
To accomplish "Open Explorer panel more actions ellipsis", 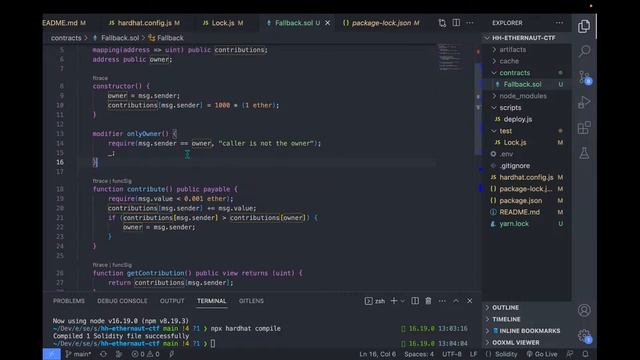I will pyautogui.click(x=559, y=23).
